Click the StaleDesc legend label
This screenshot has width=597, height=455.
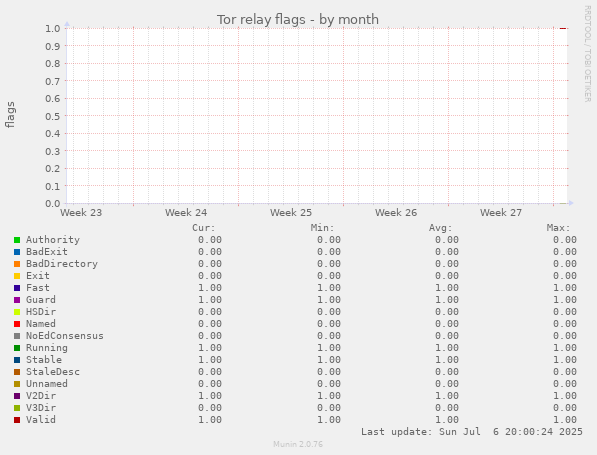[53, 372]
